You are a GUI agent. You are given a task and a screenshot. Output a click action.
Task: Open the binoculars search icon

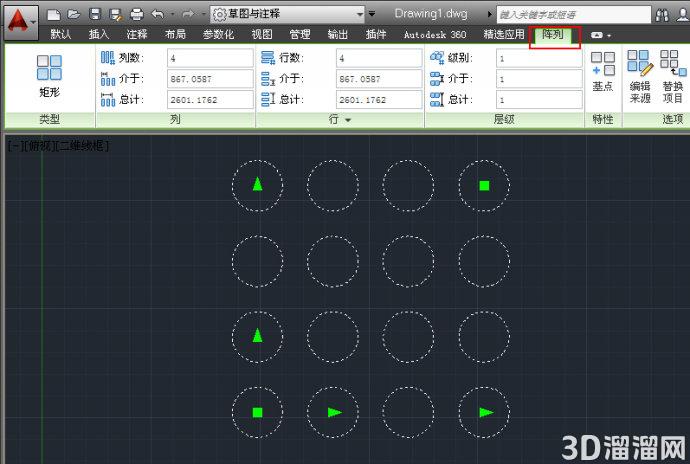point(661,15)
